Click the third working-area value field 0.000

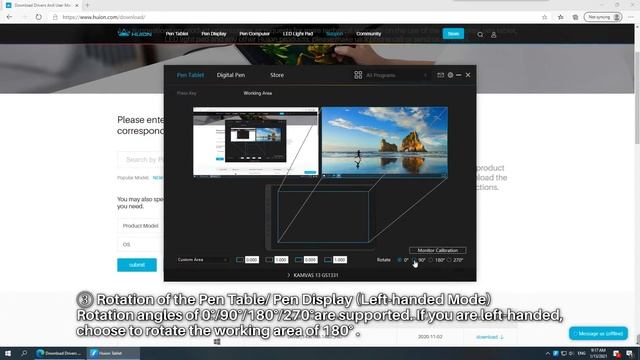point(310,260)
